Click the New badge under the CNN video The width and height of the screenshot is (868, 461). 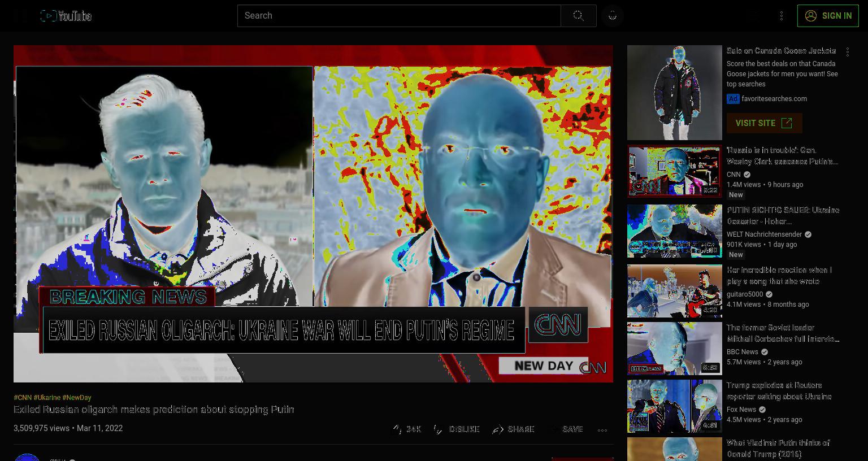[736, 195]
